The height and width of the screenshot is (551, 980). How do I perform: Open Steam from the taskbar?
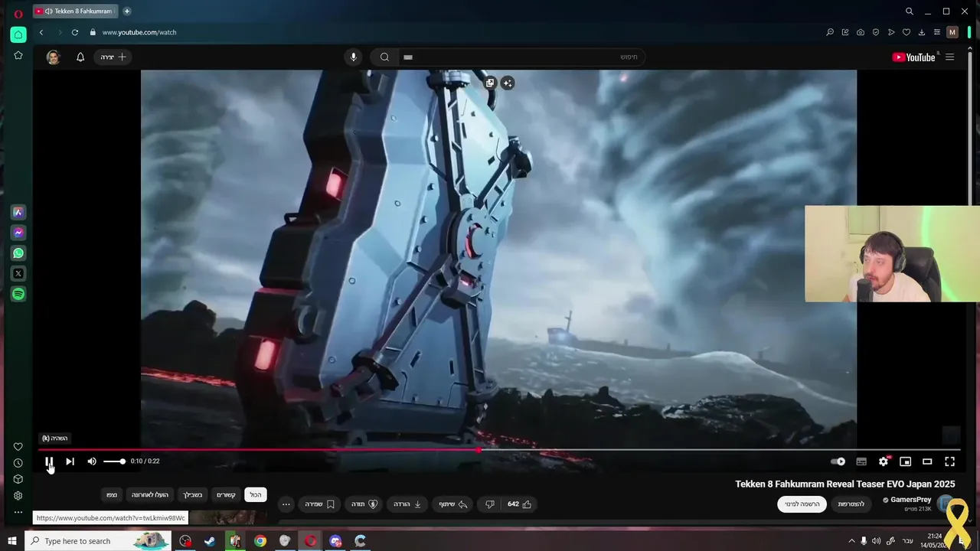(209, 541)
